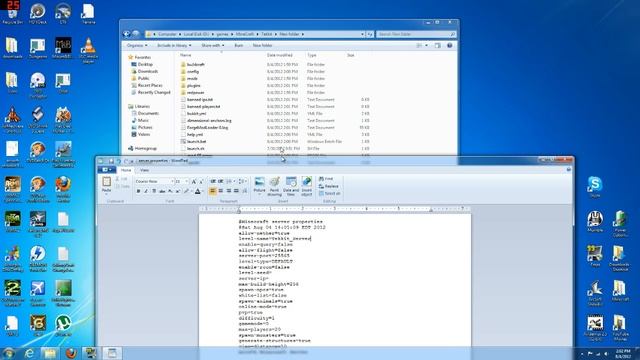Open Internet Explorer from the taskbar
Image resolution: width=640 pixels, height=360 pixels.
29,353
